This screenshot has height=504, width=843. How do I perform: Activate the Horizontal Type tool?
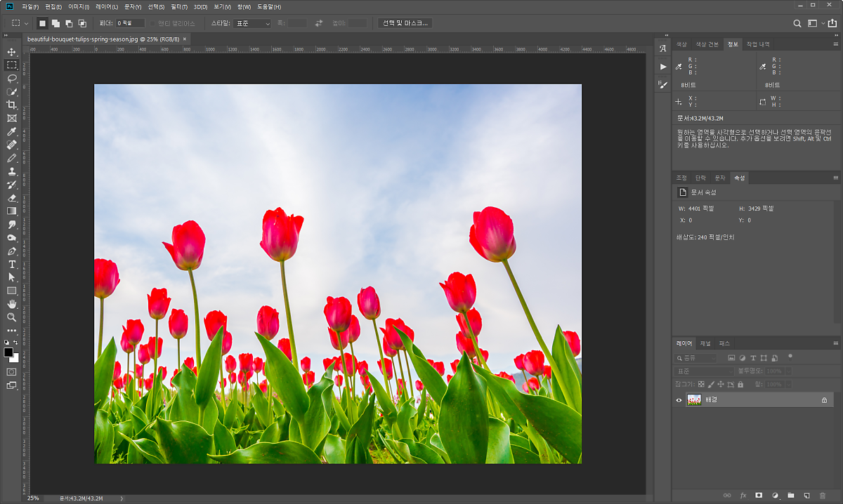pos(12,264)
